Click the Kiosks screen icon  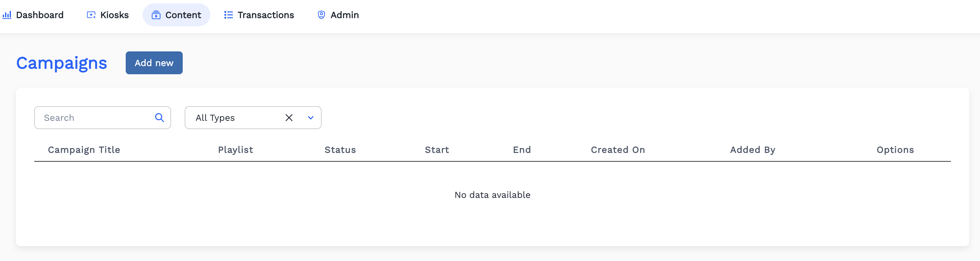(91, 15)
